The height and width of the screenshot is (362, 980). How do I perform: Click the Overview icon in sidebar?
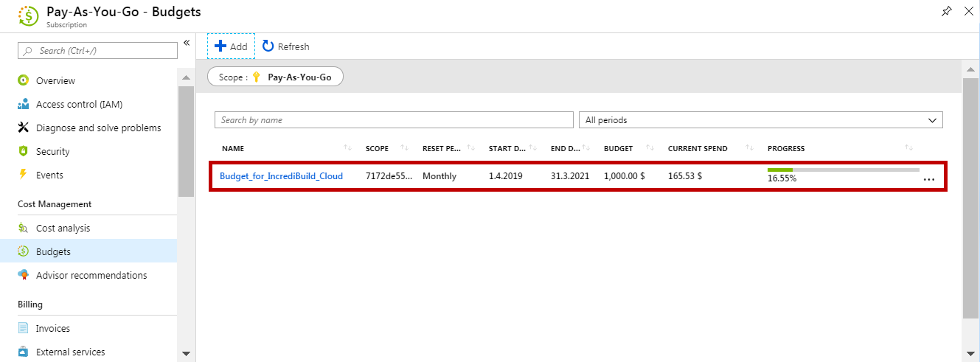(x=23, y=80)
